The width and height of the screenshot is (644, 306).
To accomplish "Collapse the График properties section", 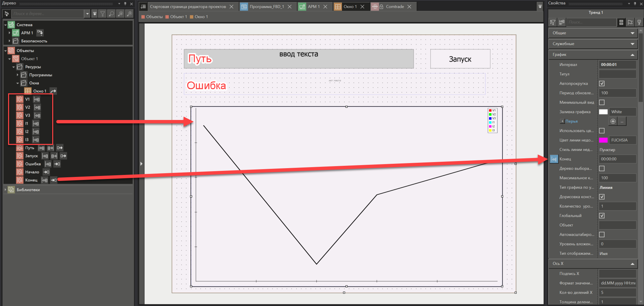I will pos(633,54).
